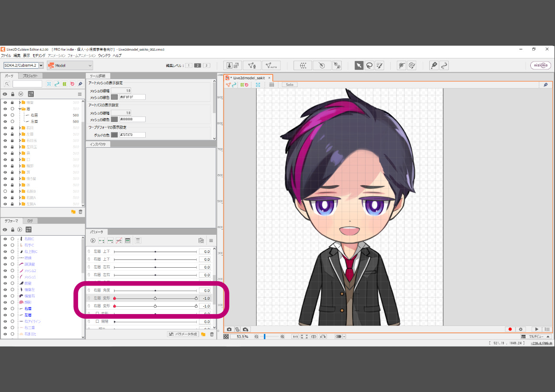Set edit level to 1
This screenshot has height=392, width=555.
(189, 65)
